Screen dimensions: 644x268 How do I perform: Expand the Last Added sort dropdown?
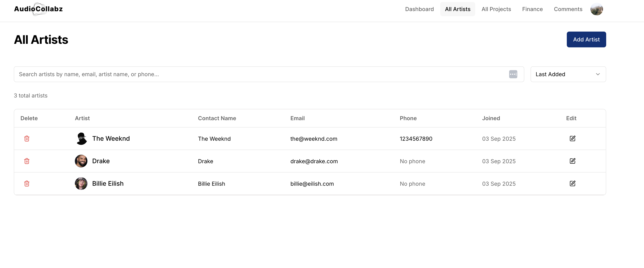click(568, 74)
